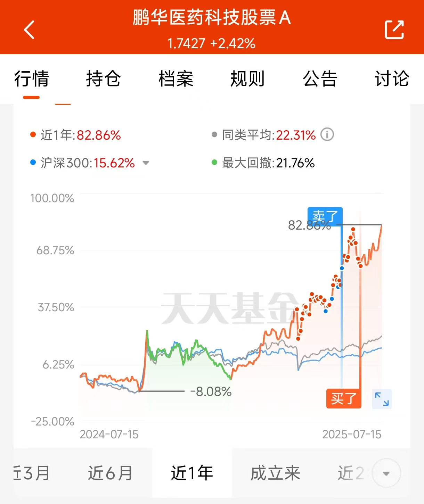Expand more time ranges dropdown circle
This screenshot has height=504, width=424.
(386, 473)
